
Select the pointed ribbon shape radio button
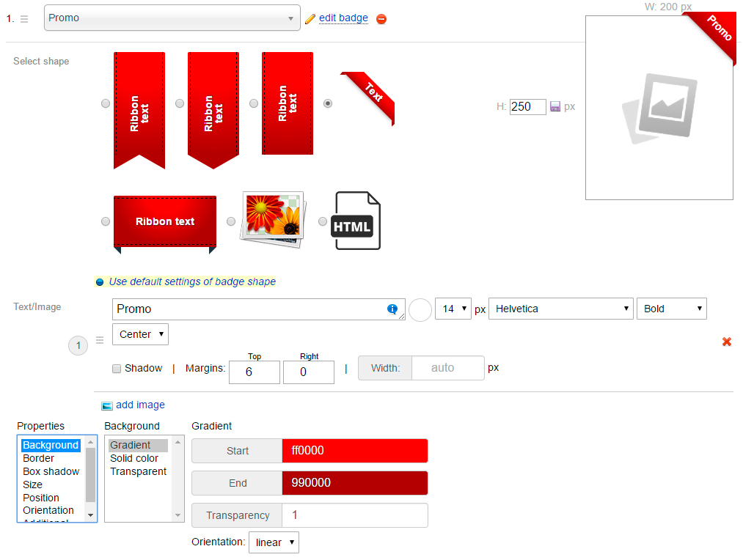[x=180, y=103]
